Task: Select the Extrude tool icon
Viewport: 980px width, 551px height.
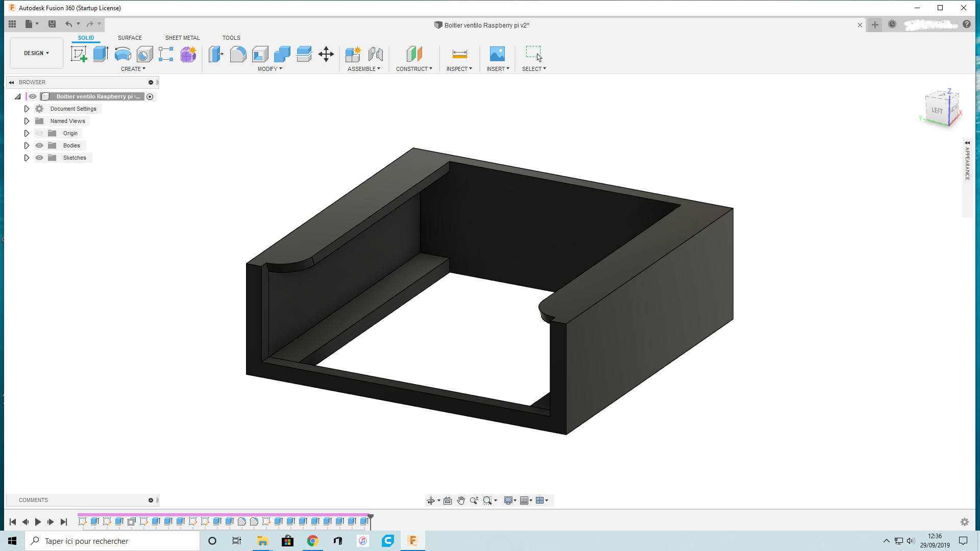Action: tap(101, 54)
